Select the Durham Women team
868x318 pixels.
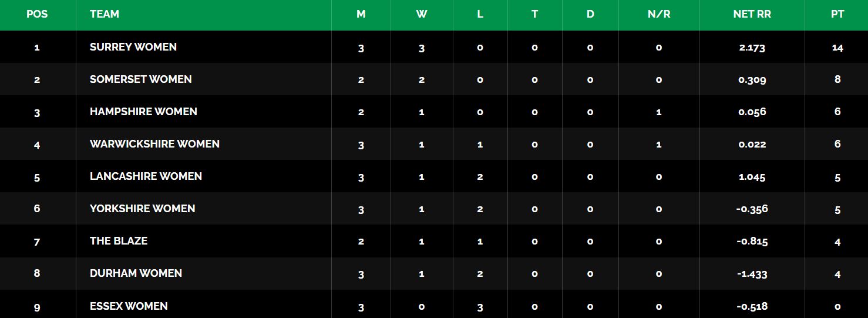pos(136,273)
